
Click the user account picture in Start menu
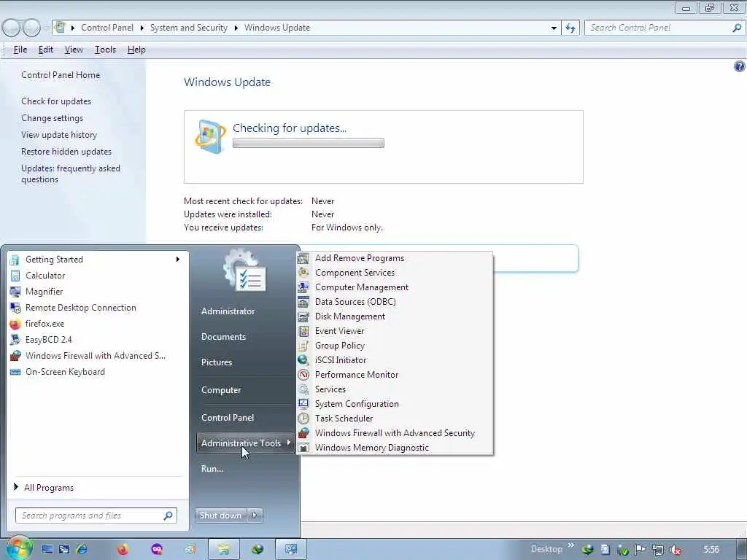(x=244, y=271)
